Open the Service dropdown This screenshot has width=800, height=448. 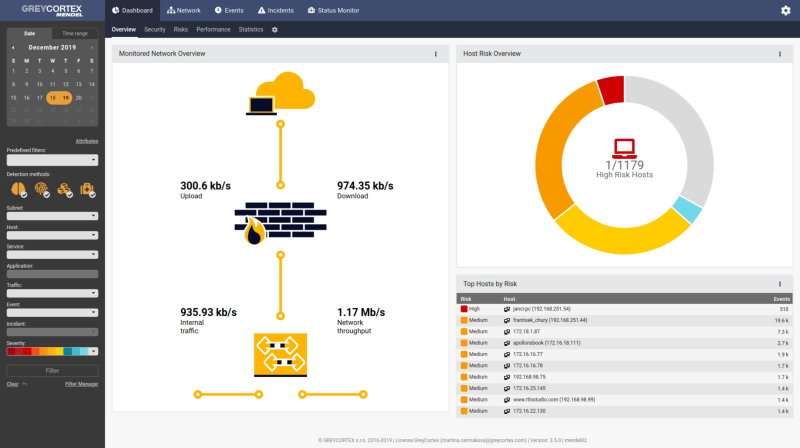pos(52,255)
